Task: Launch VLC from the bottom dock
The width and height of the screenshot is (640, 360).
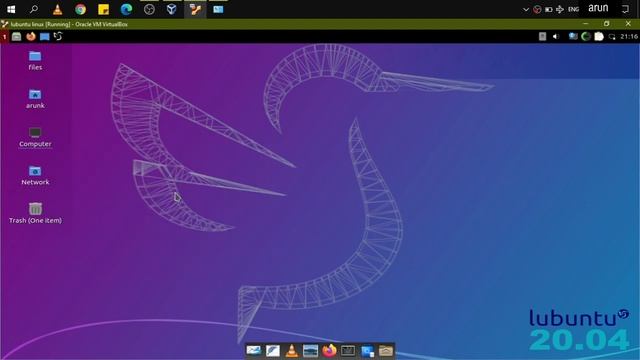Action: point(291,351)
